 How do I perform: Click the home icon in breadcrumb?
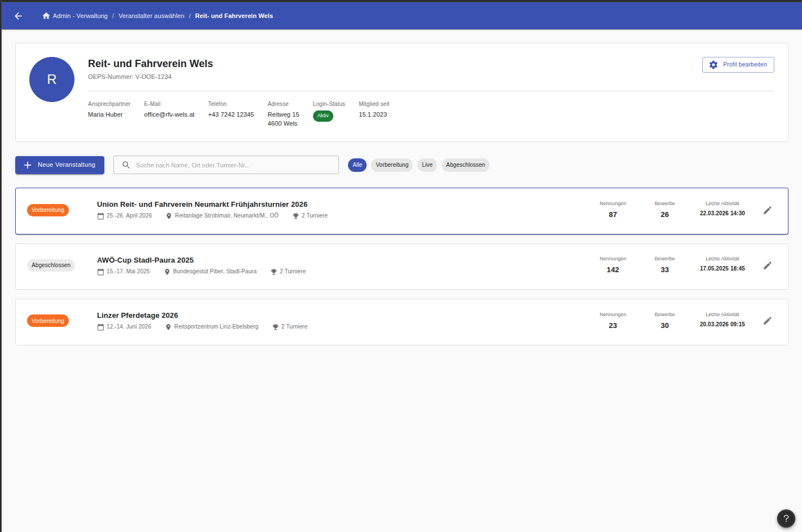[46, 16]
